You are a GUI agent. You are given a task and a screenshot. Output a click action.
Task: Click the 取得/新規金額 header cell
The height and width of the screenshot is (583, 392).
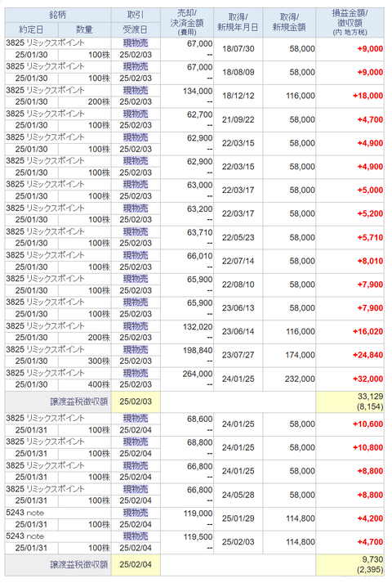coord(289,22)
